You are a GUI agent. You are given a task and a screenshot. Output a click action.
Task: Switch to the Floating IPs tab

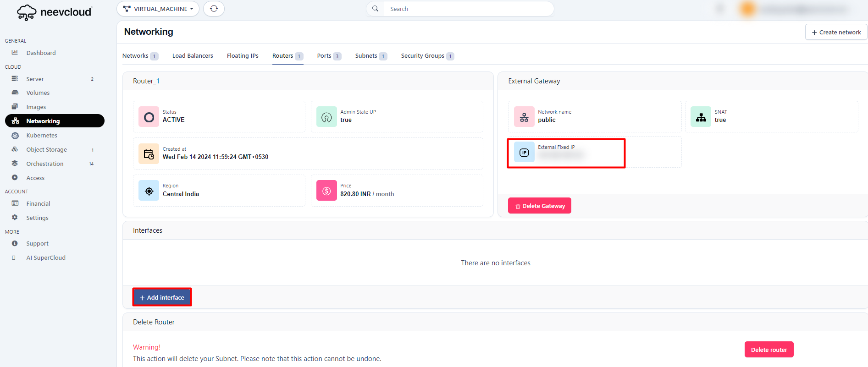(243, 56)
